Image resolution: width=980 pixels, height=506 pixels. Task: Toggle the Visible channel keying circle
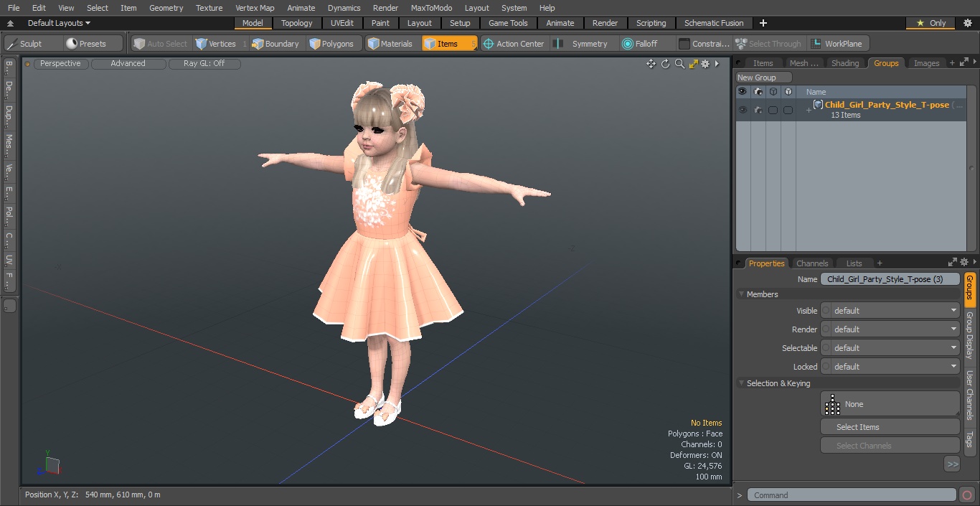pos(826,311)
